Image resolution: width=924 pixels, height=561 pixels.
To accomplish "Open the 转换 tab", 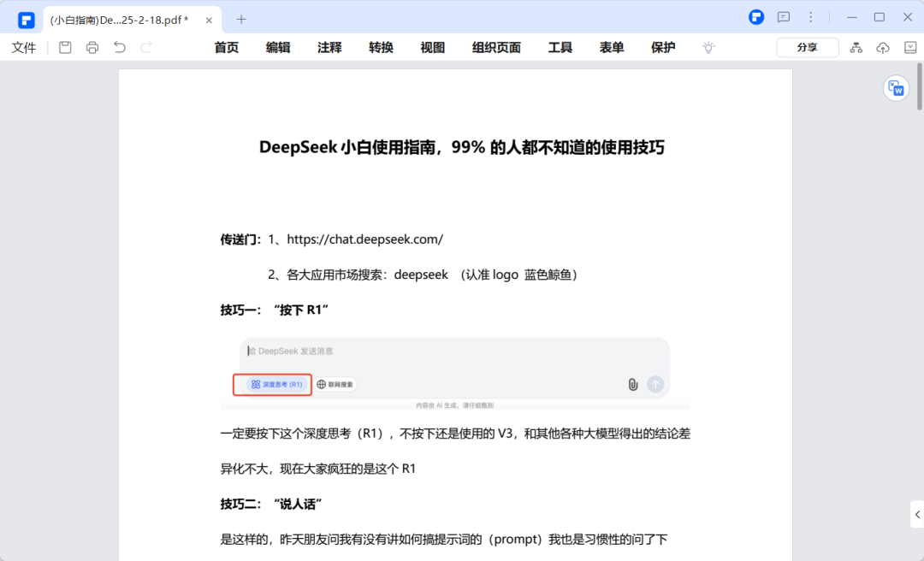I will 382,48.
